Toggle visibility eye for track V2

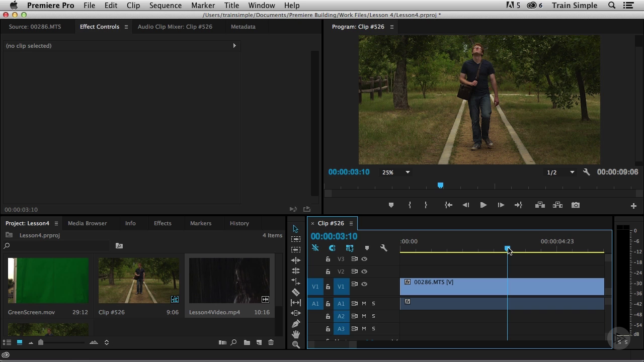click(x=364, y=271)
